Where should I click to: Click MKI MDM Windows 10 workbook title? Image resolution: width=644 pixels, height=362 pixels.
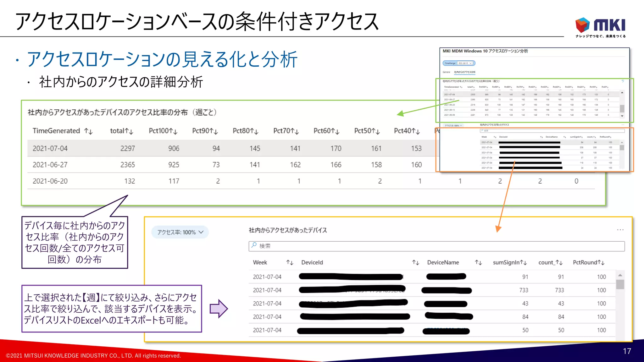[485, 51]
